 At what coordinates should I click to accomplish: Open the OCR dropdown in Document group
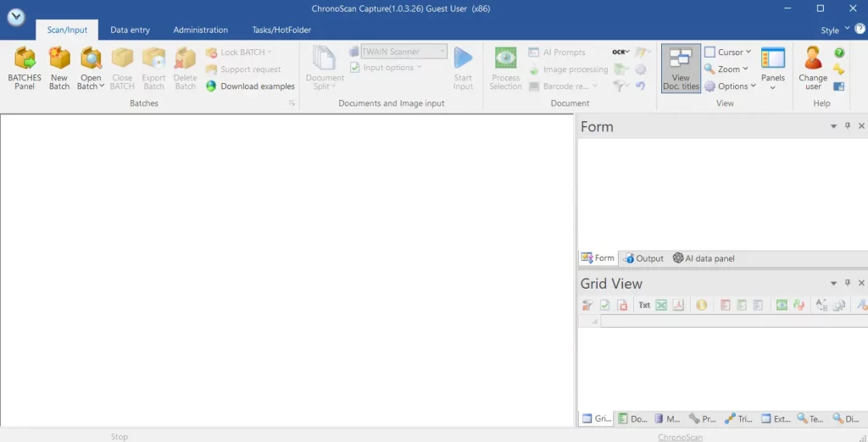[621, 52]
